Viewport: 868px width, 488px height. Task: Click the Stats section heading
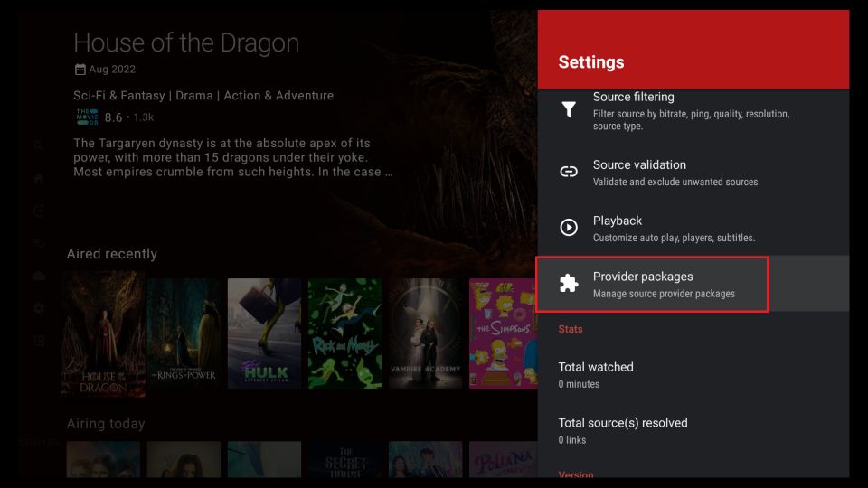click(571, 329)
